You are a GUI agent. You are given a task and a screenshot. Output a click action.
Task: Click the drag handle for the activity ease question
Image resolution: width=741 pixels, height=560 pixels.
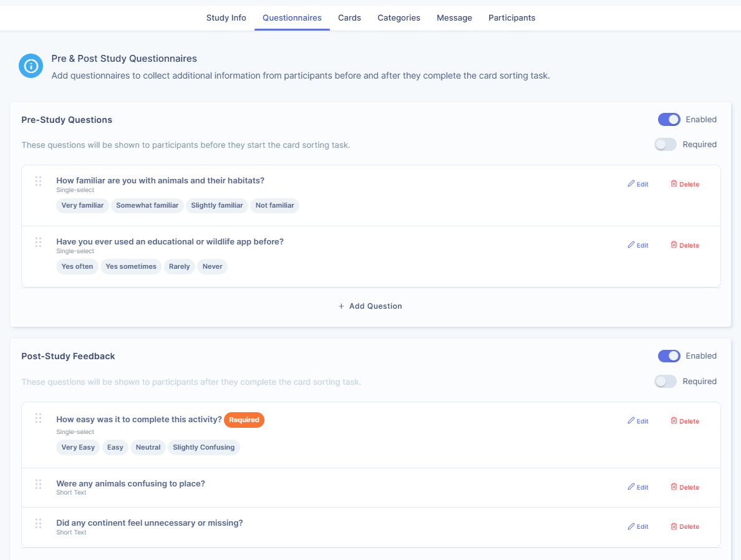tap(38, 418)
